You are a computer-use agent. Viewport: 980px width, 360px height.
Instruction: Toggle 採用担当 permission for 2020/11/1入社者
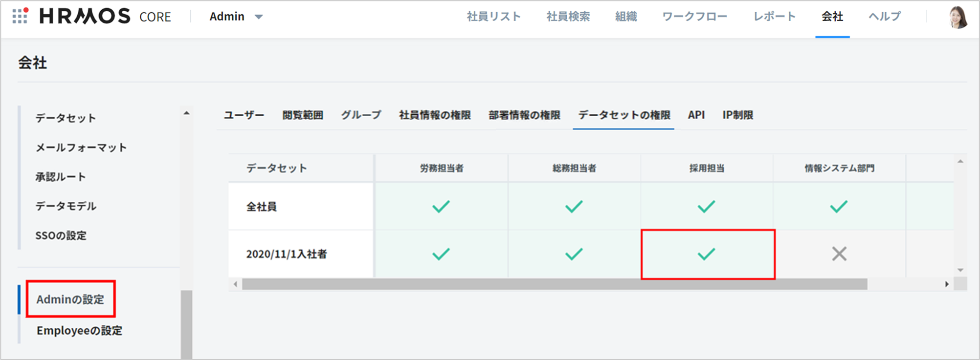click(x=707, y=254)
